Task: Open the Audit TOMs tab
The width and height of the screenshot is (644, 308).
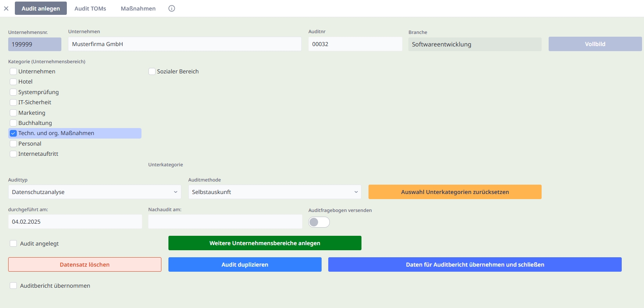Action: click(x=90, y=8)
